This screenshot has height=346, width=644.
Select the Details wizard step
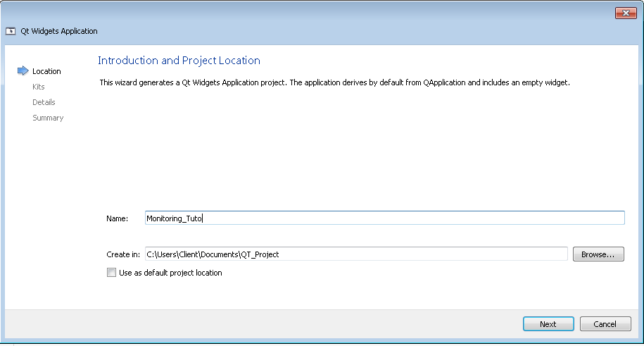tap(44, 102)
